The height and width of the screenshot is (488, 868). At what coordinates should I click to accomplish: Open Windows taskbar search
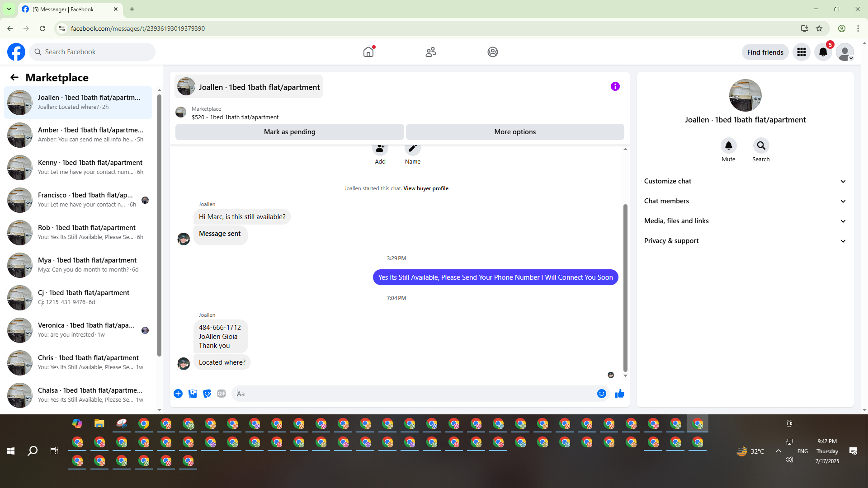coord(33,451)
